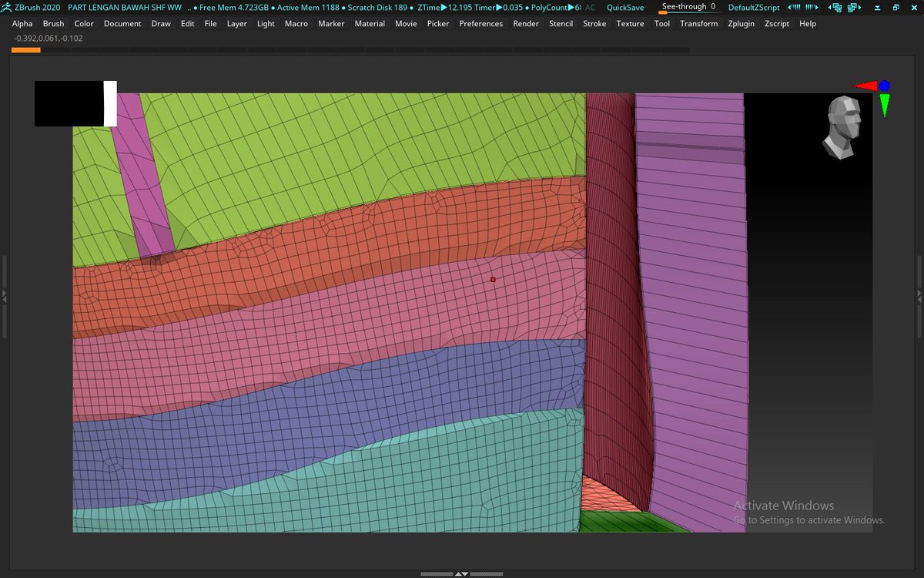Open the Edit menu
924x578 pixels.
tap(188, 24)
